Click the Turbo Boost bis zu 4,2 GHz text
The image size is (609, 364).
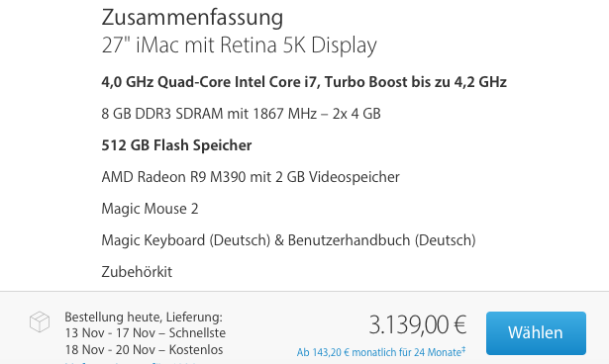coord(416,82)
